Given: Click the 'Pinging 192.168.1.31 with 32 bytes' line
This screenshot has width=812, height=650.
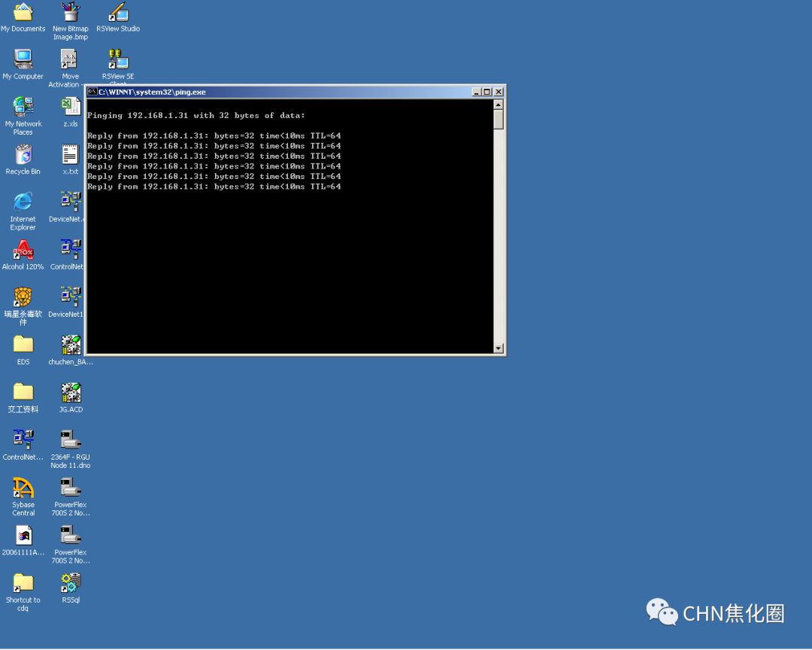Looking at the screenshot, I should (x=195, y=116).
